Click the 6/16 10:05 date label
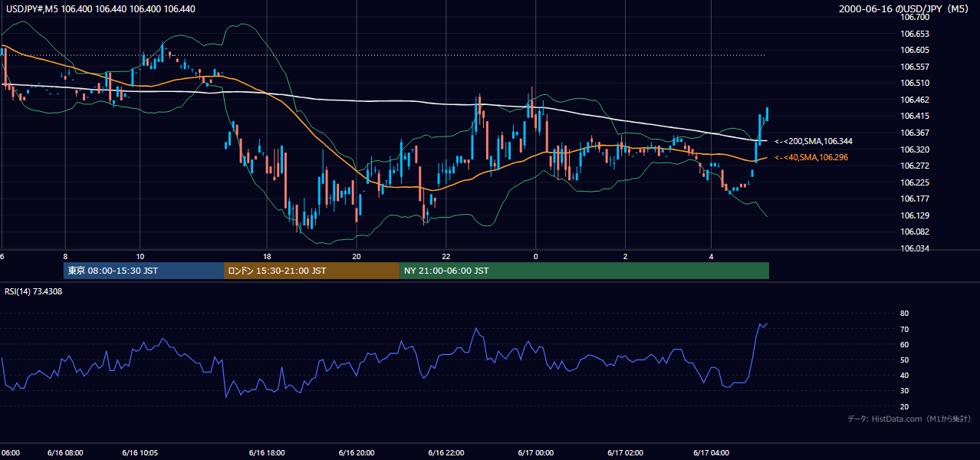The width and height of the screenshot is (980, 460). [x=140, y=452]
